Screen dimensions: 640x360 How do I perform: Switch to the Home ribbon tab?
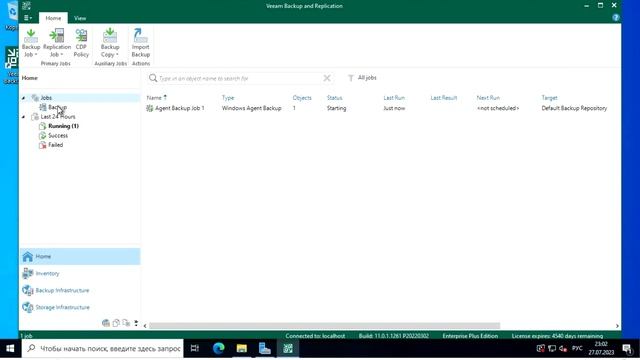[x=53, y=18]
